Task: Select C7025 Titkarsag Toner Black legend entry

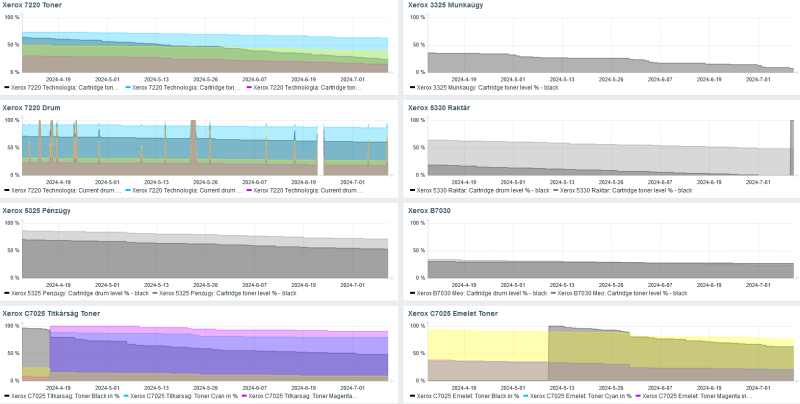Action: 62,396
